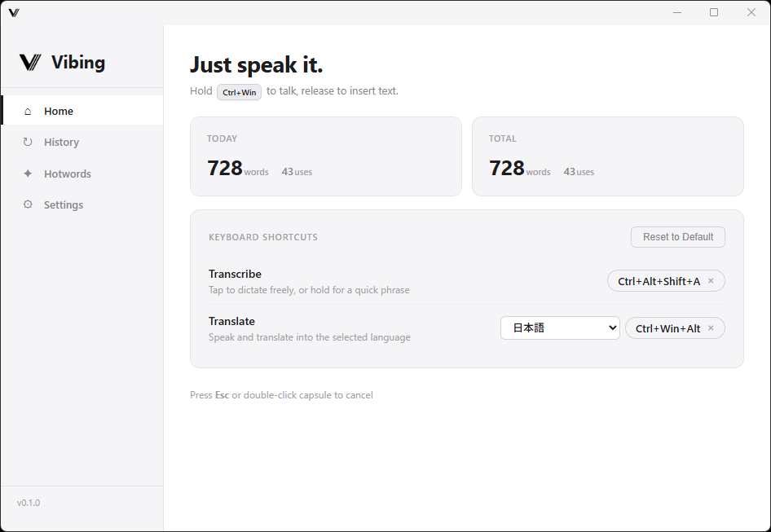Open Settings via its gear icon
The width and height of the screenshot is (771, 532).
tap(28, 204)
